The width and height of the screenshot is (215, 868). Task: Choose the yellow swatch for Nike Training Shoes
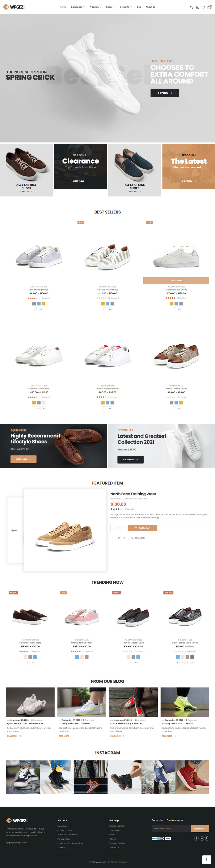coord(43,304)
